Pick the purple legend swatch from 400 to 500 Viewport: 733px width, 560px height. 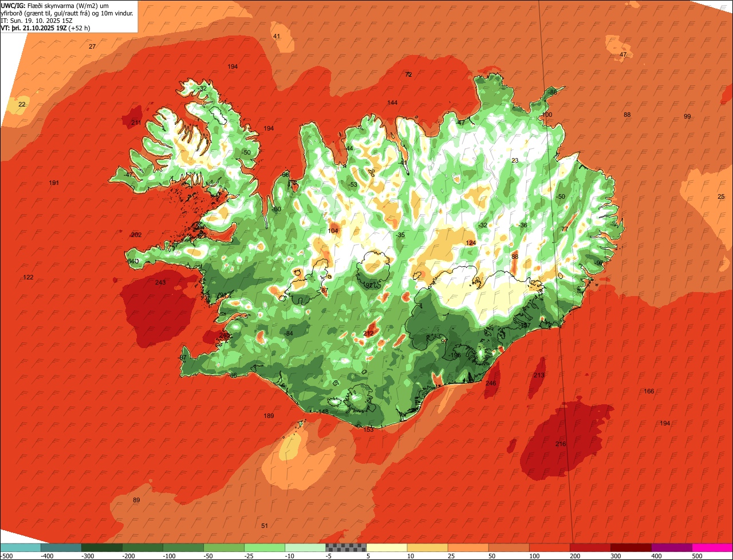tap(672, 548)
